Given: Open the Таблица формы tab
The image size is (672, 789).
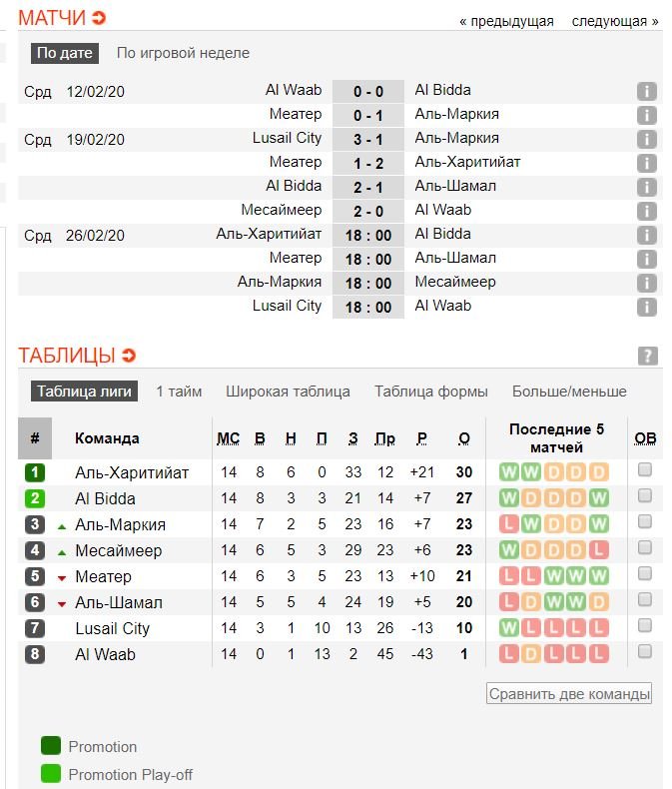Looking at the screenshot, I should (431, 392).
